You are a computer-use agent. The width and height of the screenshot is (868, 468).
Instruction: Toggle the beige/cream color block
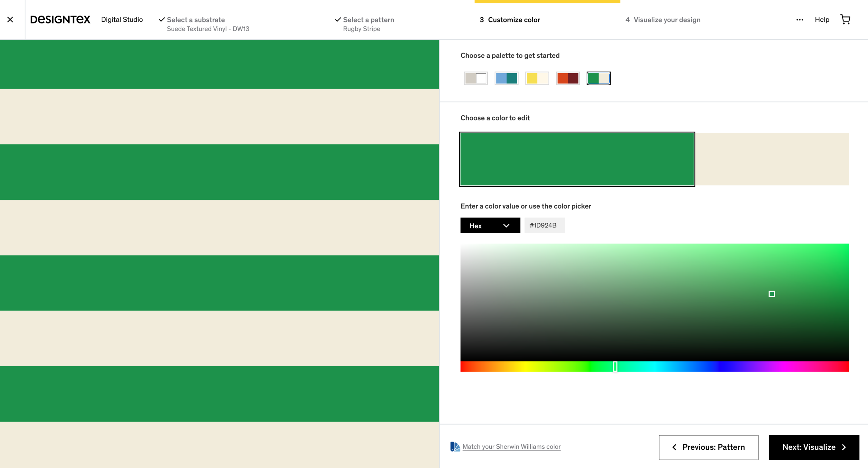point(772,159)
